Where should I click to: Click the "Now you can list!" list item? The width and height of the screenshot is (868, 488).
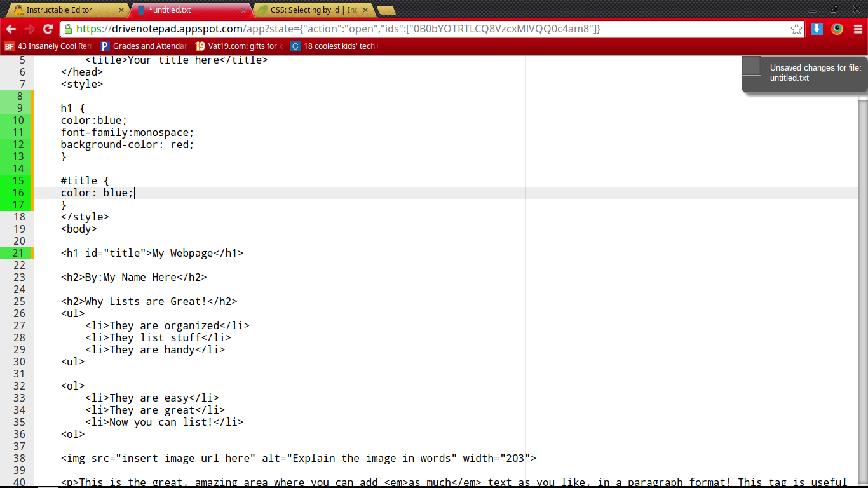point(165,423)
